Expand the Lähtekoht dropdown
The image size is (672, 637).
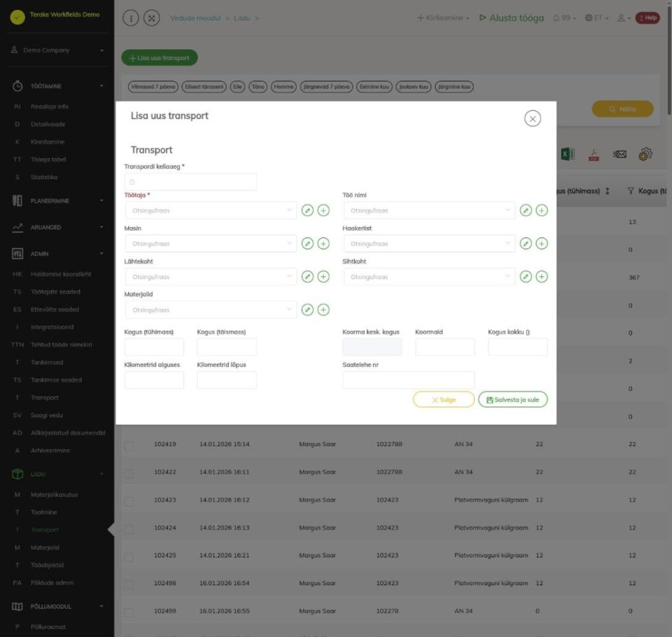[211, 277]
